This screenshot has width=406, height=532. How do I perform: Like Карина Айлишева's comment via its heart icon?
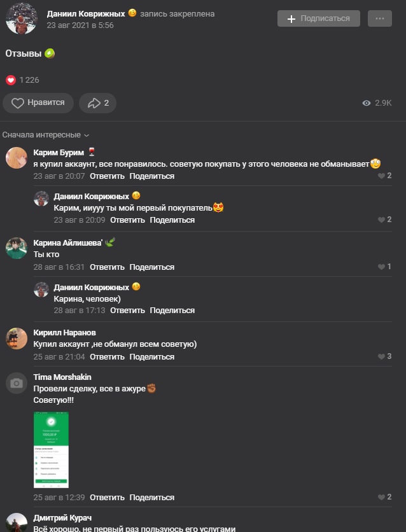[381, 267]
